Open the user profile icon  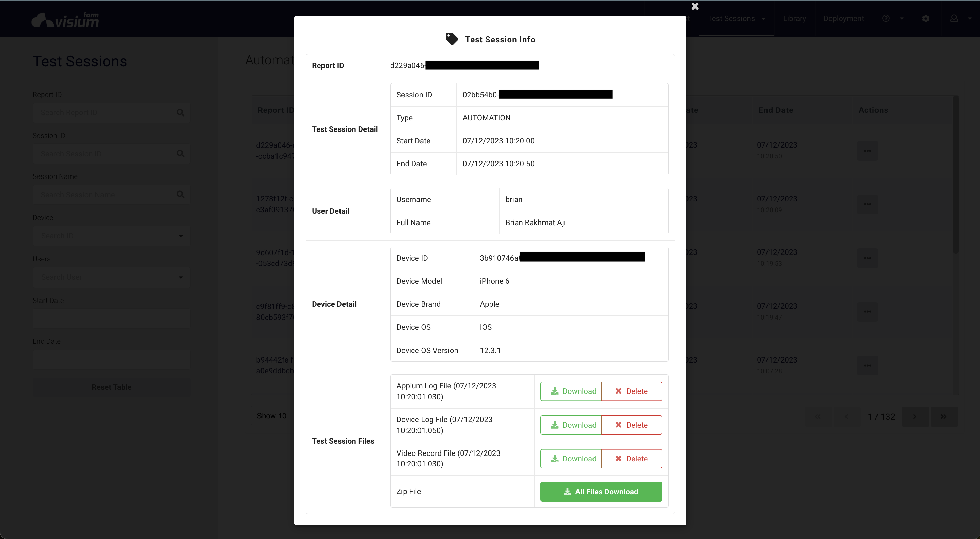point(954,18)
